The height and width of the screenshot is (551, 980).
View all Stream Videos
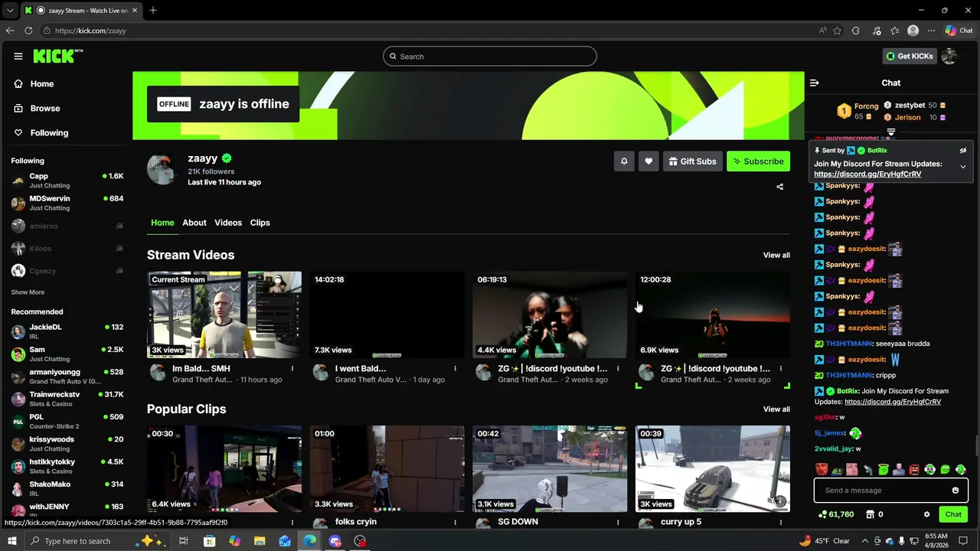[776, 256]
